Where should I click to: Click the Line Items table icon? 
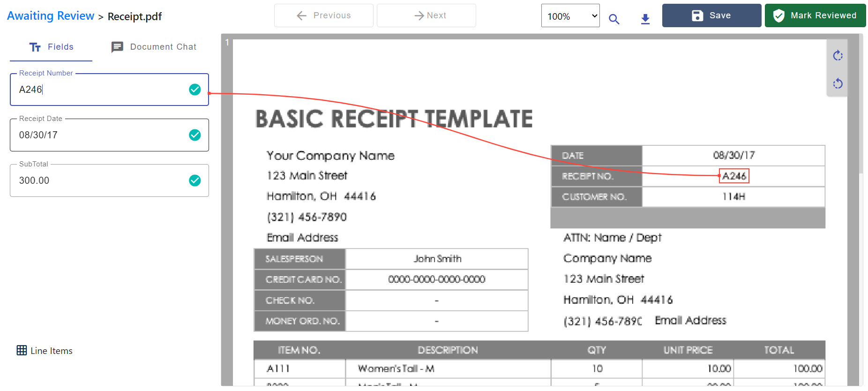pos(22,350)
